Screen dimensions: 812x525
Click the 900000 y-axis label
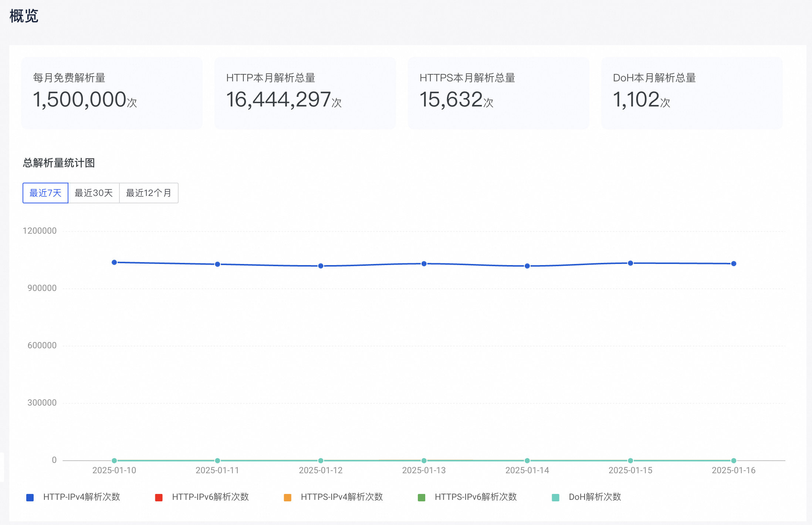pyautogui.click(x=42, y=288)
